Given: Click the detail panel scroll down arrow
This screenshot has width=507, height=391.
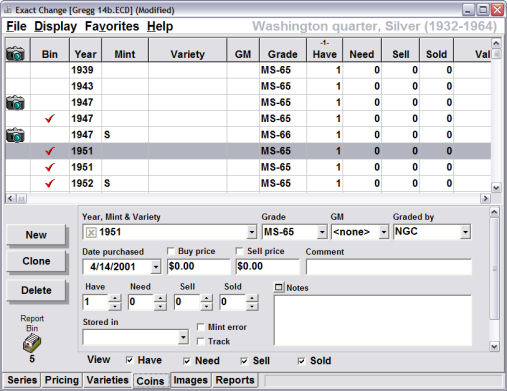Looking at the screenshot, I should click(x=494, y=347).
